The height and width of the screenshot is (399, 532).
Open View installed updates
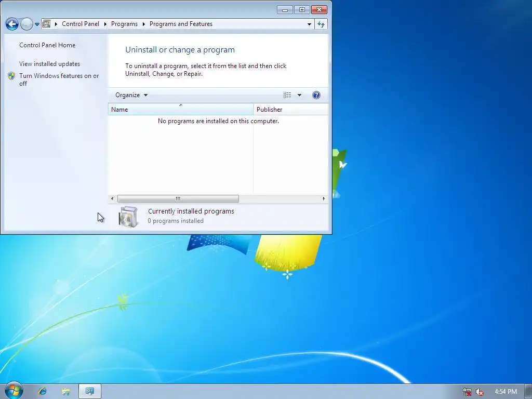[x=49, y=64]
